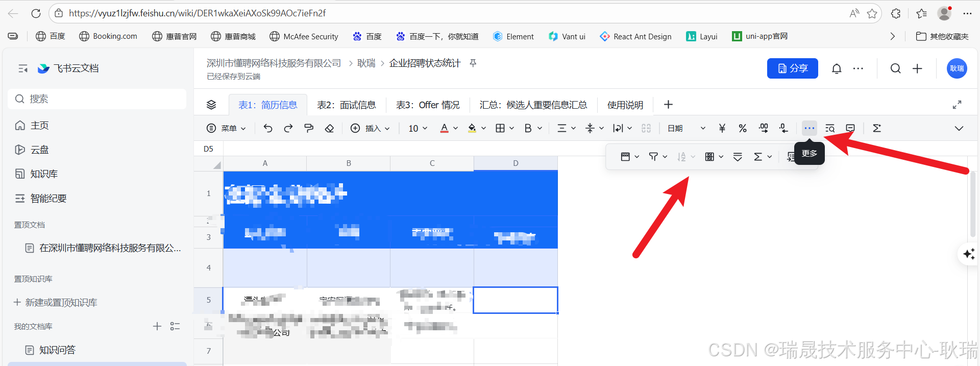
Task: Click the freeze panes icon in popup
Action: (x=625, y=157)
